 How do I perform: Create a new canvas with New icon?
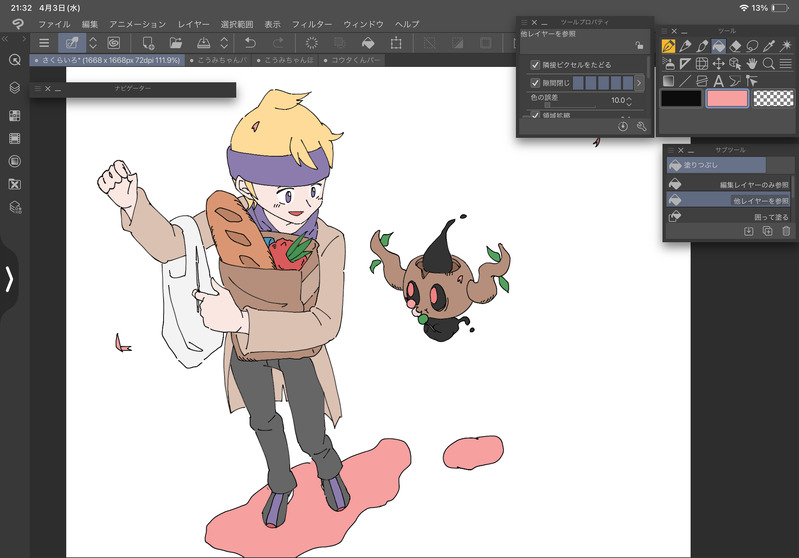pyautogui.click(x=148, y=43)
